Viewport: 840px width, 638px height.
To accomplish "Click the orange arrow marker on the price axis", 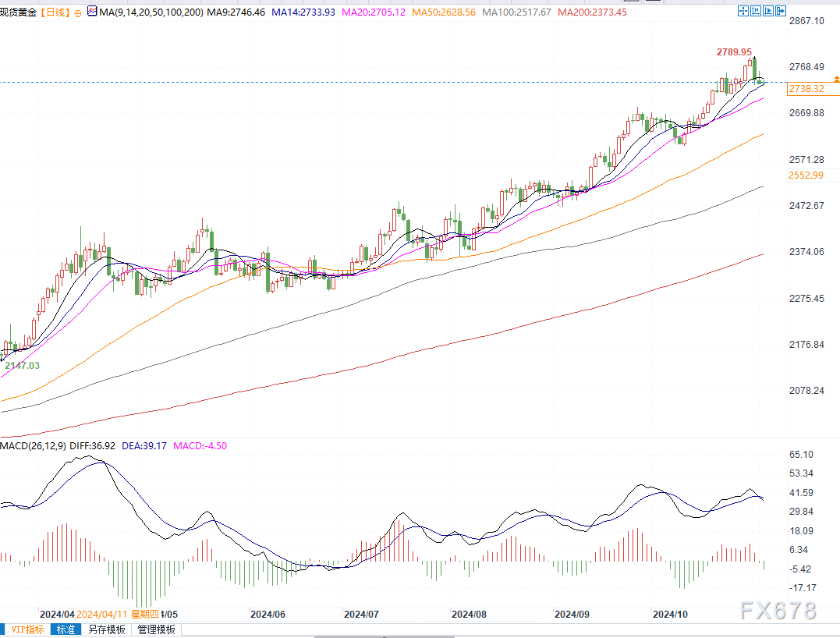I will [836, 80].
